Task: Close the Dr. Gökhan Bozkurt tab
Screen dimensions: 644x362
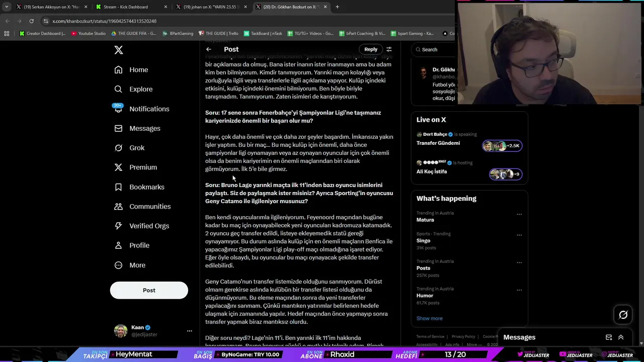Action: coord(325,7)
